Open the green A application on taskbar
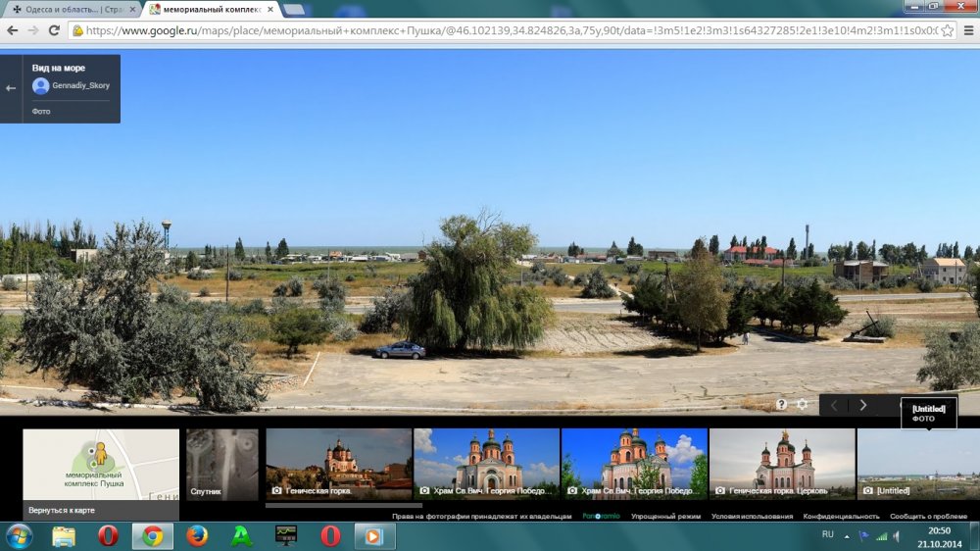 coord(241,536)
